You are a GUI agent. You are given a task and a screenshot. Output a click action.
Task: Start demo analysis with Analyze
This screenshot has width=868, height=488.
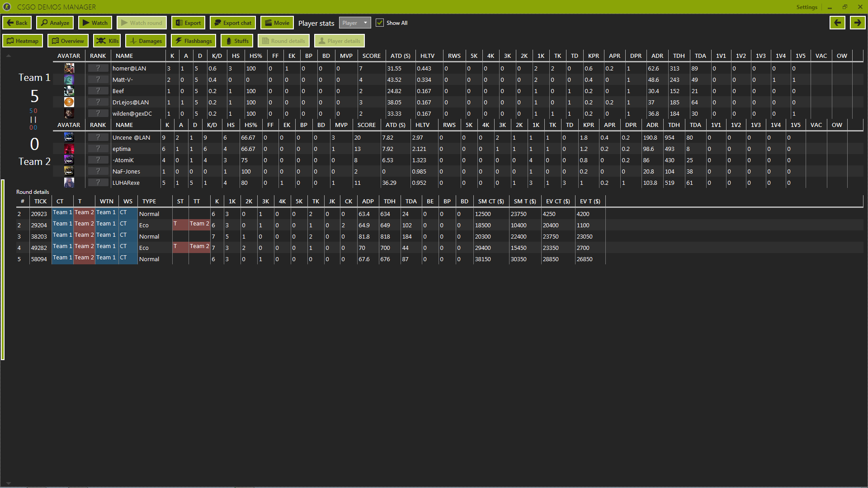pyautogui.click(x=55, y=23)
